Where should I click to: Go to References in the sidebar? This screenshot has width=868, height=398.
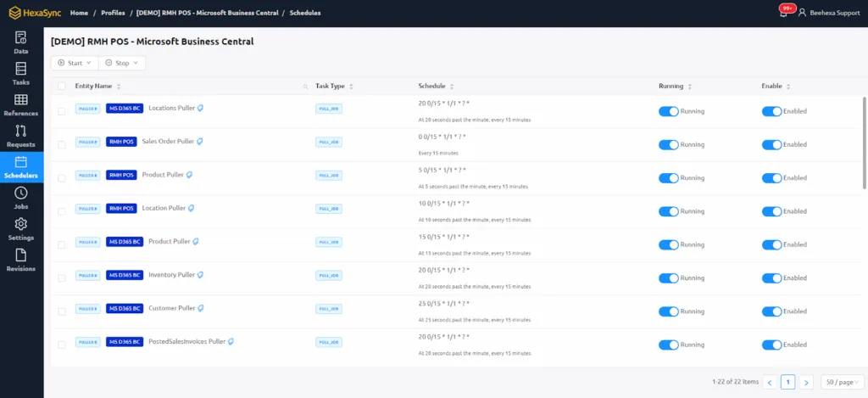[21, 105]
